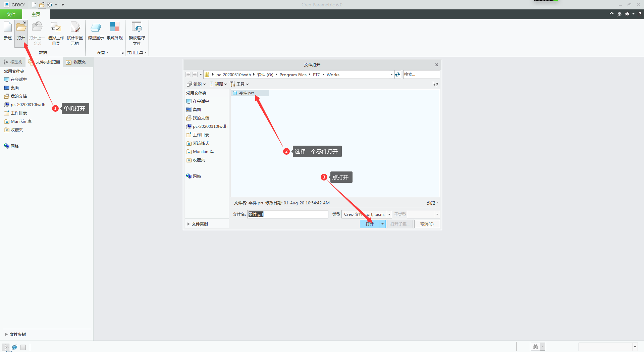Click the 文件名 file name input field

tap(288, 214)
